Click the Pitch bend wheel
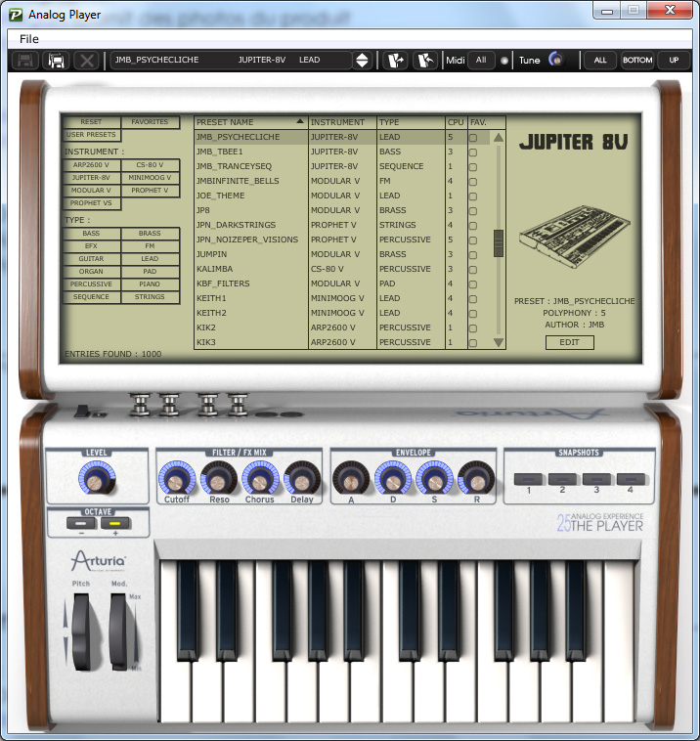 point(81,632)
